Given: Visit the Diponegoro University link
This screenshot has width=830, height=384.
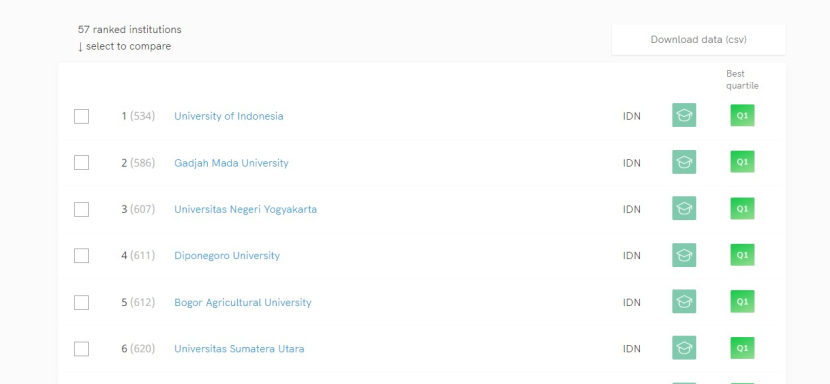Looking at the screenshot, I should point(227,255).
